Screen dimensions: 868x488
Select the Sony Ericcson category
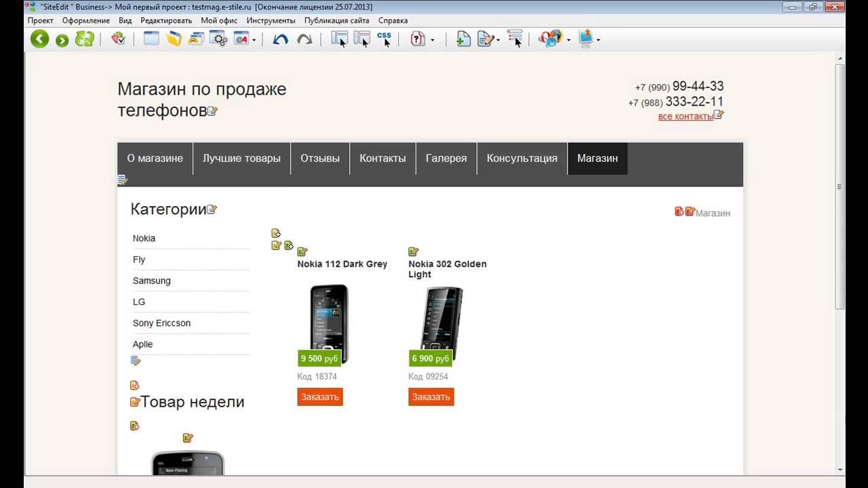(x=161, y=323)
